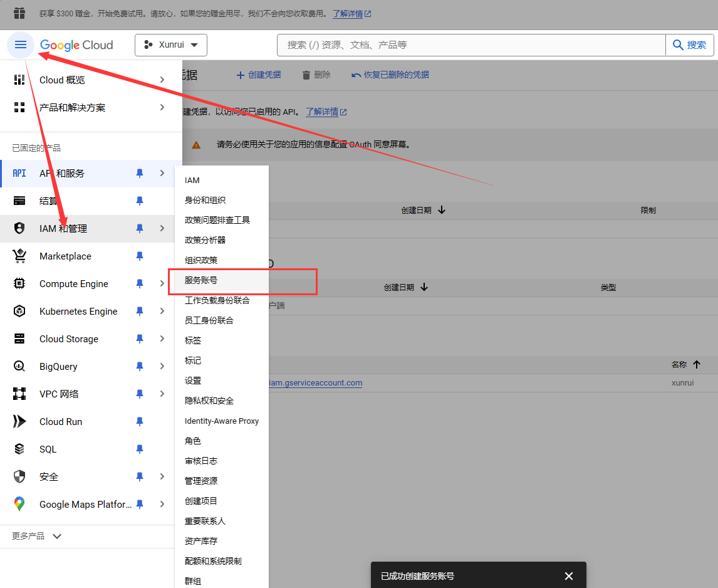Expand the 产品和解决方案 submenu chevron

[162, 107]
